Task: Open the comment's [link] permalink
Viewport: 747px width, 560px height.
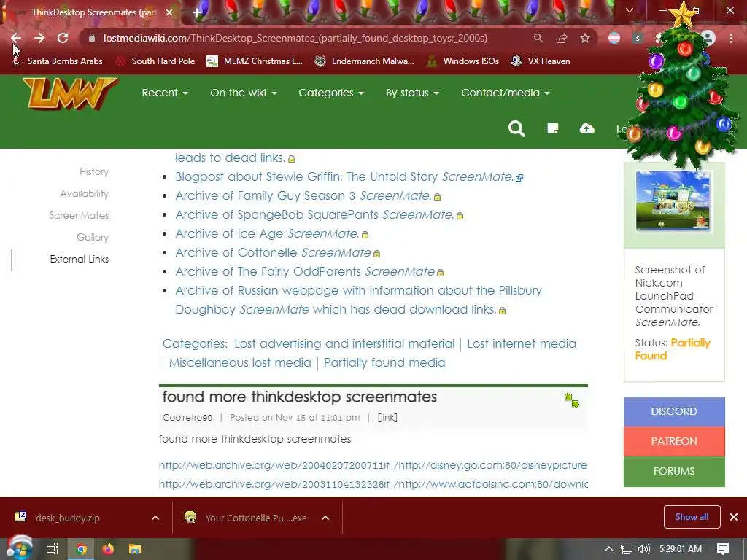Action: click(387, 418)
